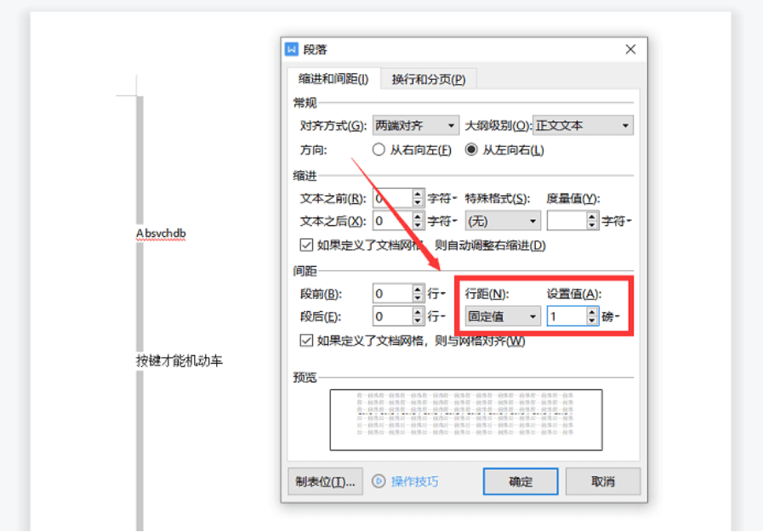Image resolution: width=763 pixels, height=532 pixels.
Task: Open the 行距 固定值 dropdown
Action: tap(503, 316)
